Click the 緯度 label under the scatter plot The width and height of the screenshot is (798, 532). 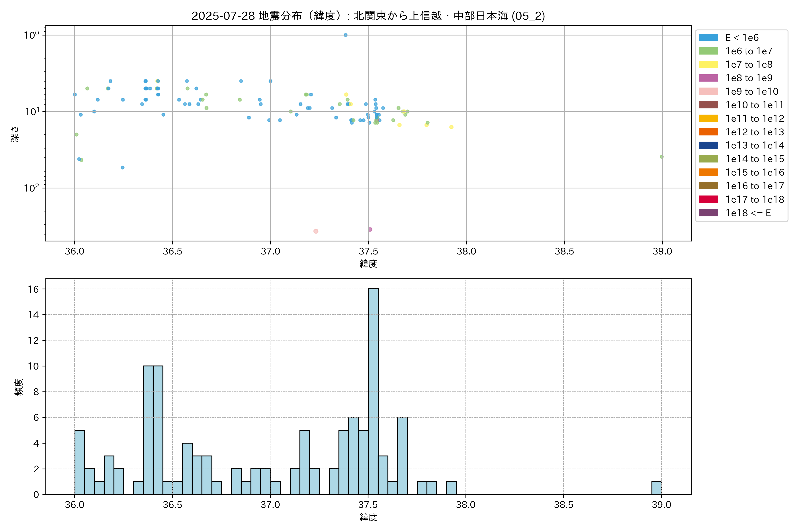click(x=368, y=264)
